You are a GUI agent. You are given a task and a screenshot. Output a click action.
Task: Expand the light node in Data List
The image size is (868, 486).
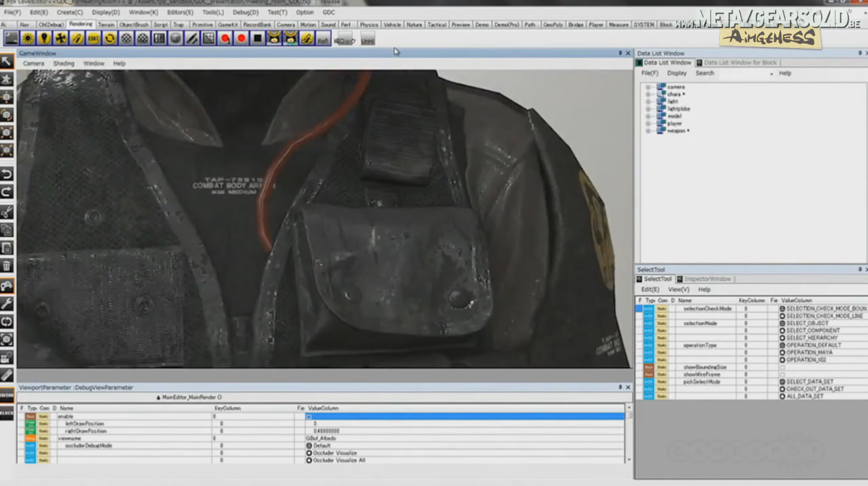click(x=648, y=101)
